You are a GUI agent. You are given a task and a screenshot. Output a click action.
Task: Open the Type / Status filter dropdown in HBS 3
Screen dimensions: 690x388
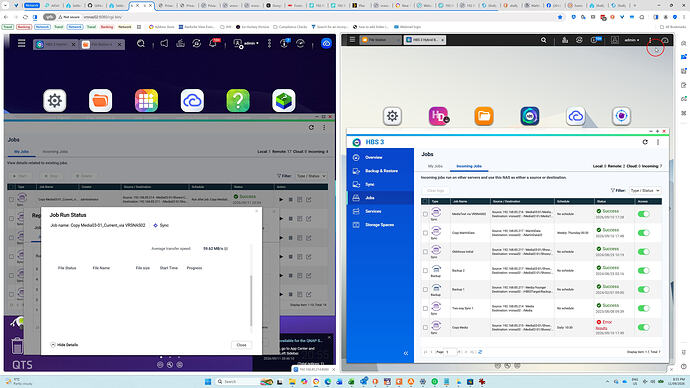tap(645, 190)
